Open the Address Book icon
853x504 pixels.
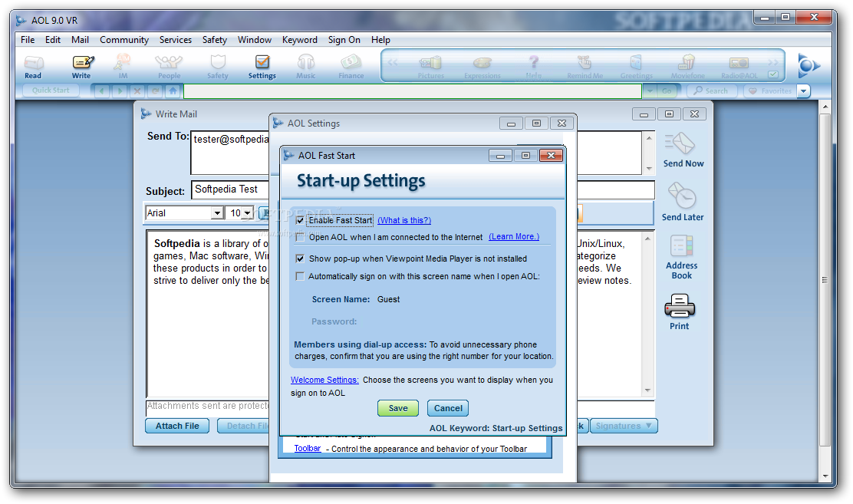click(x=682, y=257)
